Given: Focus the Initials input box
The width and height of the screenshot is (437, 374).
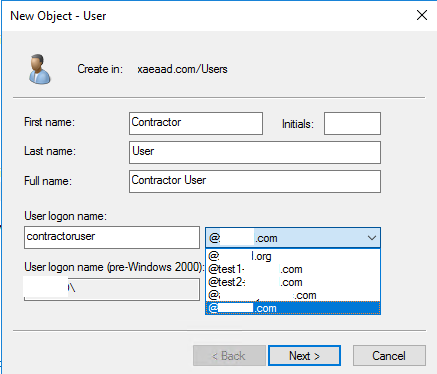Looking at the screenshot, I should pos(352,123).
